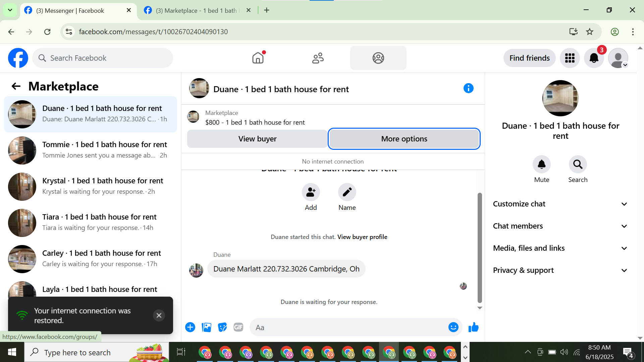Dismiss internet restored notification
Image resolution: width=644 pixels, height=362 pixels.
click(159, 315)
